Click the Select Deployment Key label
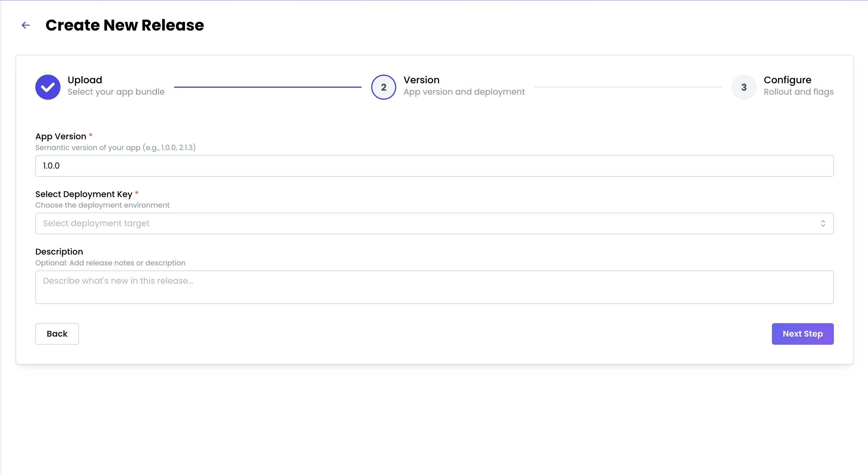The width and height of the screenshot is (868, 475). [x=84, y=194]
